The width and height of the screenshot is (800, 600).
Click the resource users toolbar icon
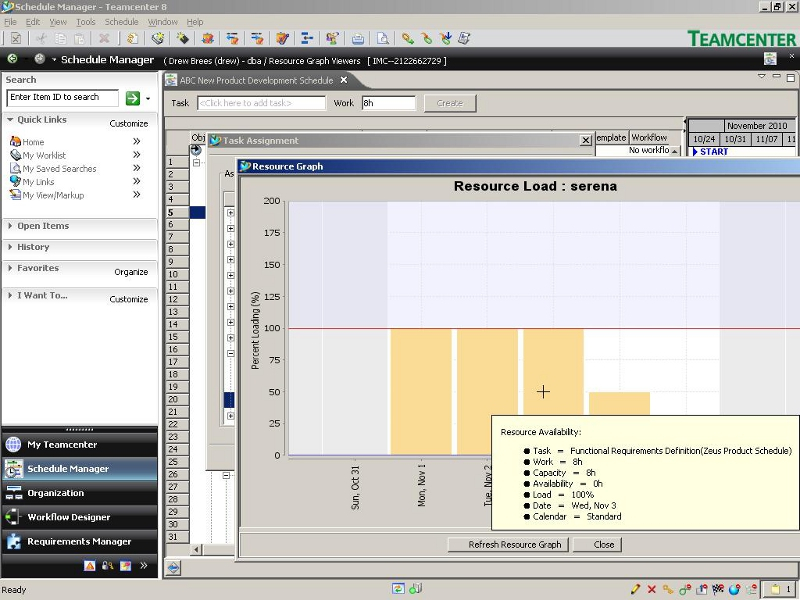click(x=332, y=38)
